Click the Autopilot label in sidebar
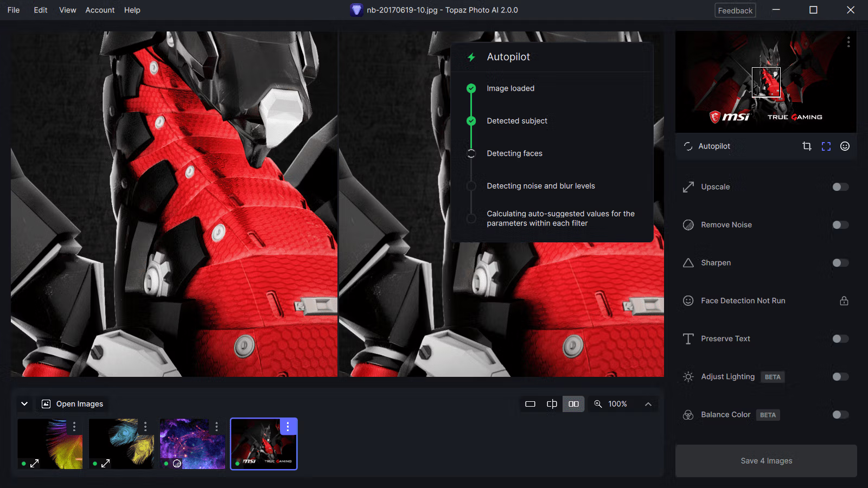Viewport: 868px width, 488px height. point(714,146)
